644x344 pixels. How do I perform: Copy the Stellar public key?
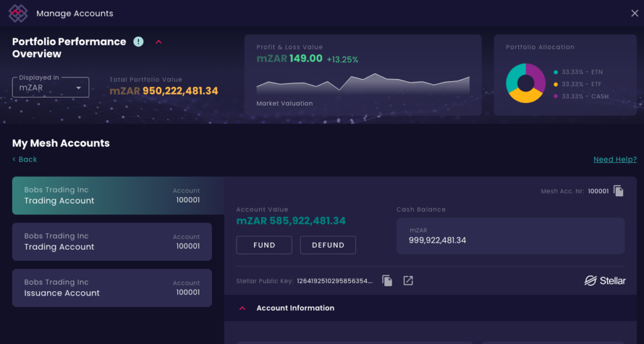click(387, 280)
